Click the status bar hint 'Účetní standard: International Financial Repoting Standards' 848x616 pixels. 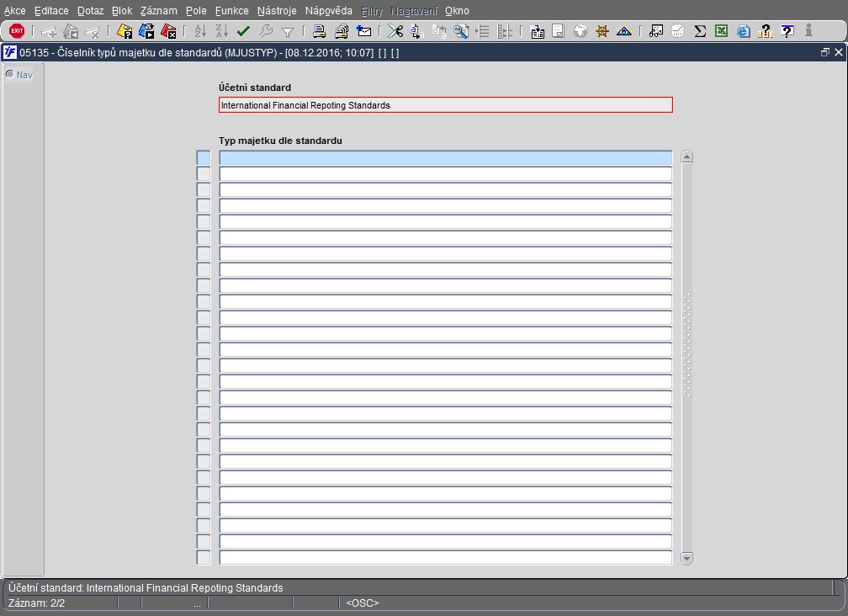tap(146, 588)
